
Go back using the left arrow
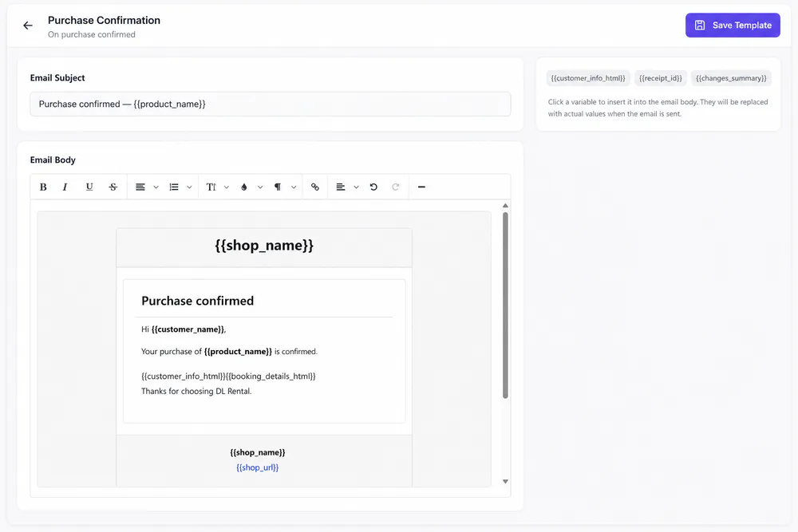point(27,26)
